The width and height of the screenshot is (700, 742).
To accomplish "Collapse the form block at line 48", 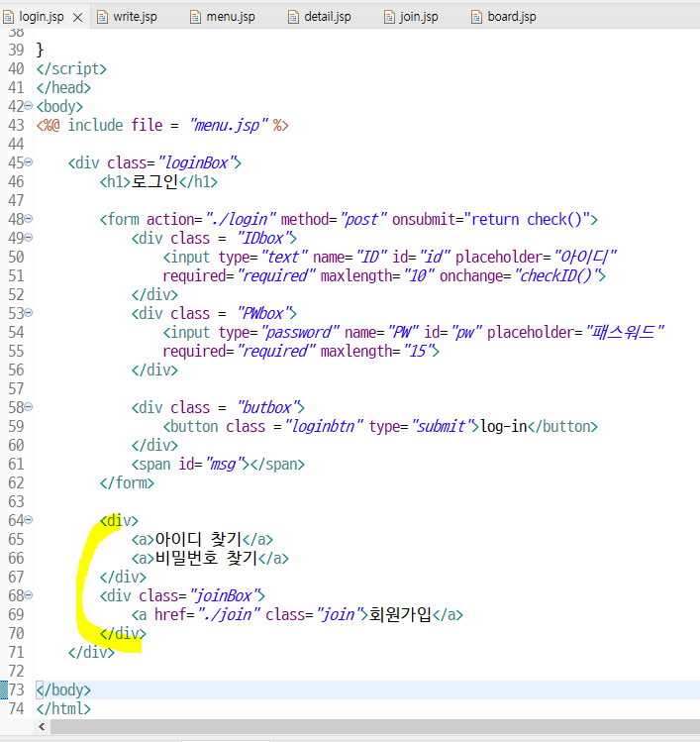I will click(29, 219).
